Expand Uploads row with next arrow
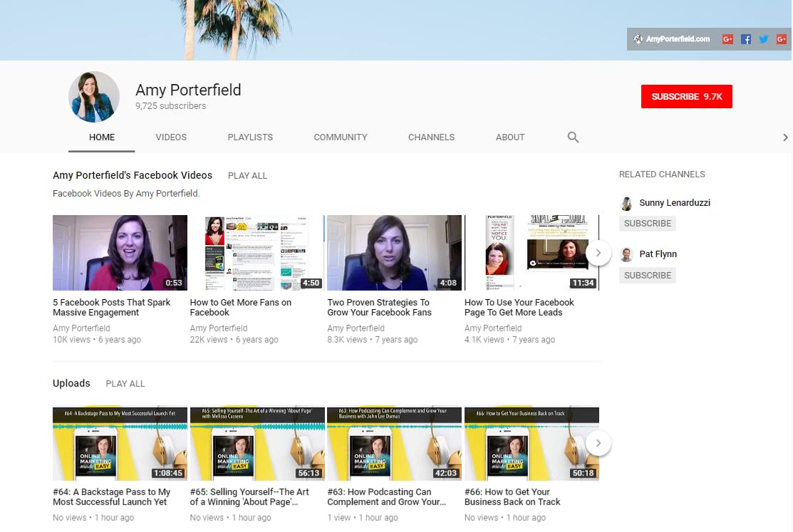Image resolution: width=793 pixels, height=532 pixels. [x=598, y=444]
